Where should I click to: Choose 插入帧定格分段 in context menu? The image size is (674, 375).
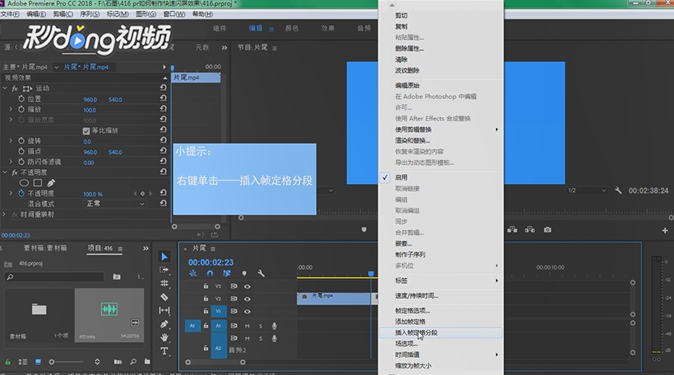tap(416, 332)
